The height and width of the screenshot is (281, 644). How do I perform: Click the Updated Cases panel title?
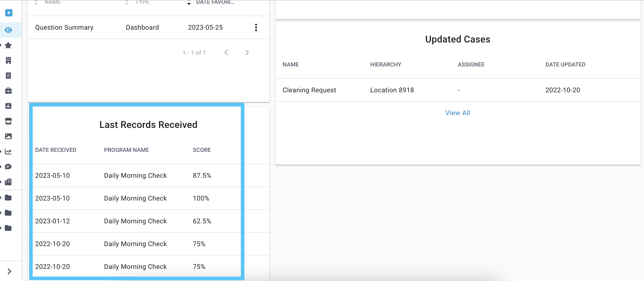457,39
